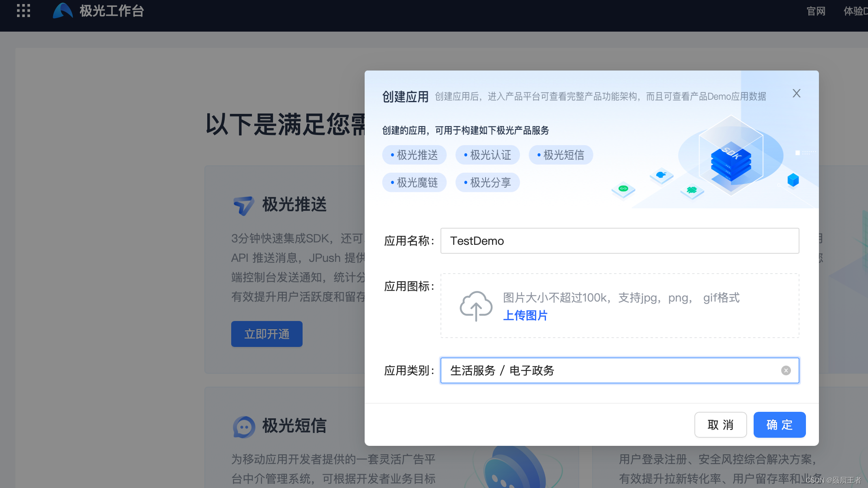Select the 极光推送 service tag
868x488 pixels.
click(414, 155)
